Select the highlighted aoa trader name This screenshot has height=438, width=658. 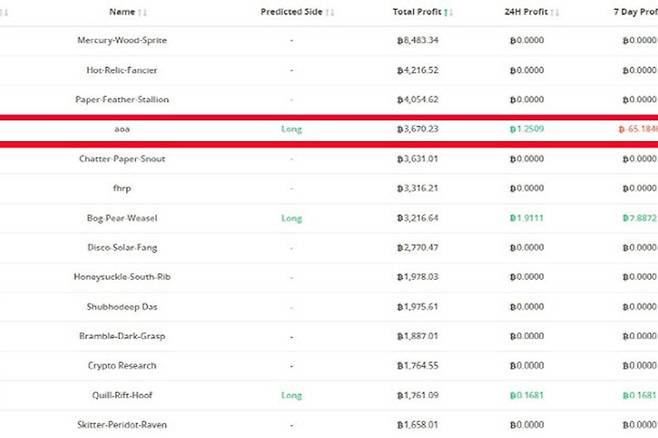coord(122,129)
